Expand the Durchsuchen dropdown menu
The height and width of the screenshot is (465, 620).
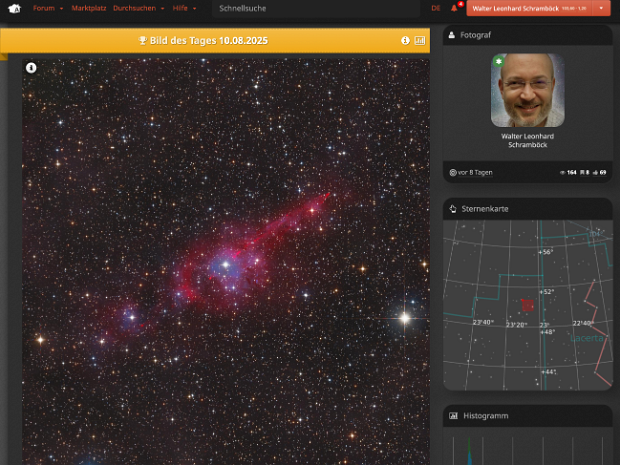[138, 8]
